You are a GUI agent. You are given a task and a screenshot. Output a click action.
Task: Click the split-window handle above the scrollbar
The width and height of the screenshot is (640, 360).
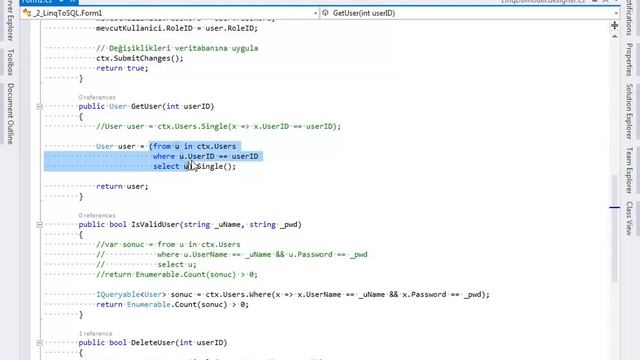pyautogui.click(x=614, y=26)
